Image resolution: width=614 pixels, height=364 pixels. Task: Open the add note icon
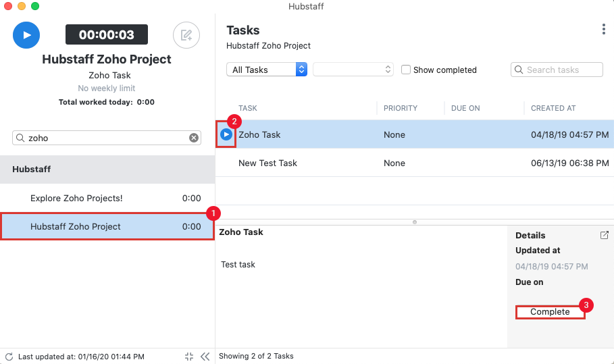click(x=186, y=35)
